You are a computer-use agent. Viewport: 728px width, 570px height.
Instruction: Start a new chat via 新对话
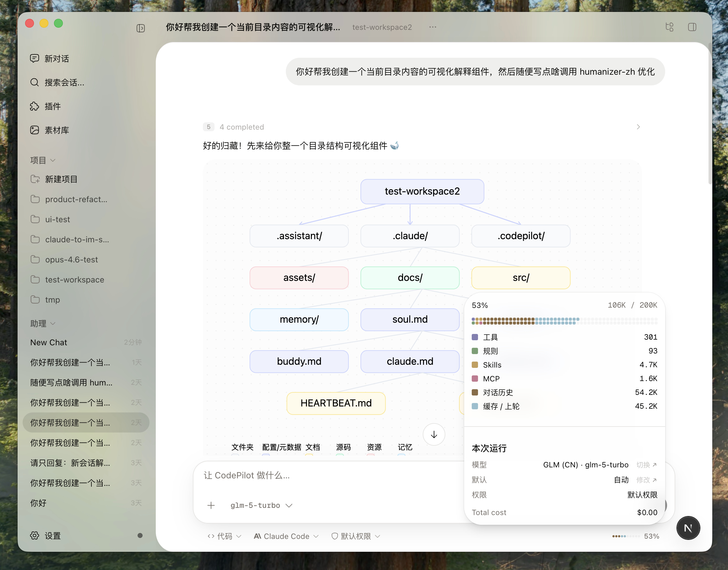[49, 59]
